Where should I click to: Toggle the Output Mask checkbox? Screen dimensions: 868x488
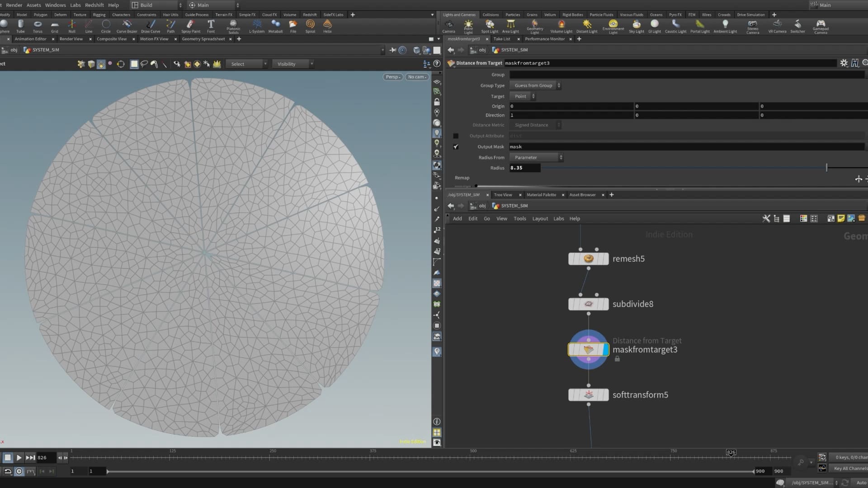[x=456, y=147]
